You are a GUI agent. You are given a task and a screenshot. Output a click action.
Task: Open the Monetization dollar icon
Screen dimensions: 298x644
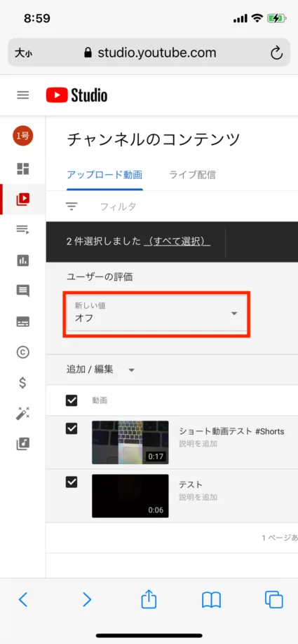coord(22,383)
